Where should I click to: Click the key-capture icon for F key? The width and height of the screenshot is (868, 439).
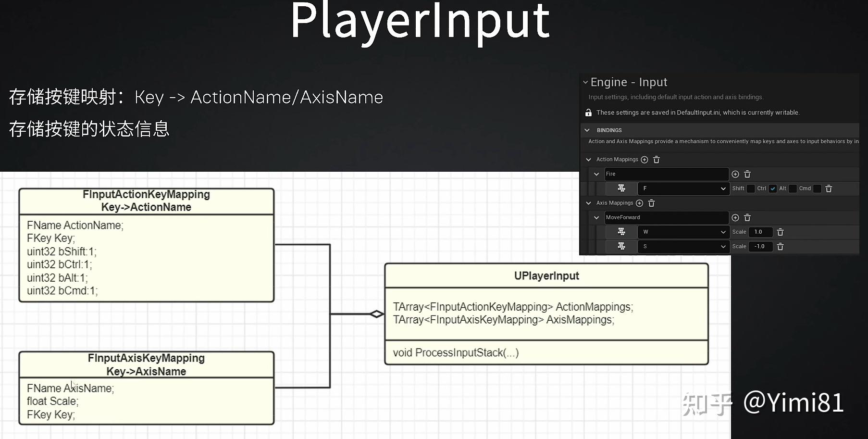[621, 188]
